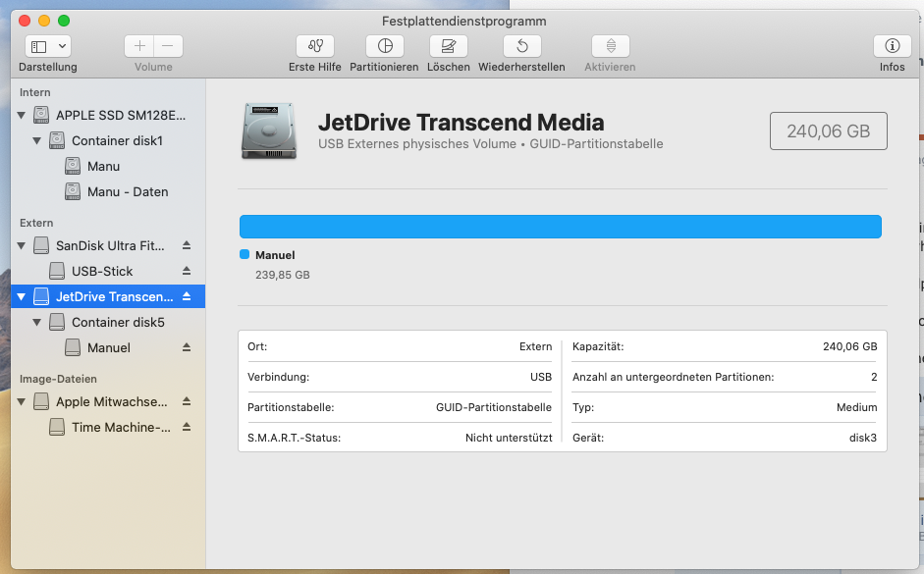Select Container disk5 in sidebar
This screenshot has width=924, height=574.
pos(108,322)
